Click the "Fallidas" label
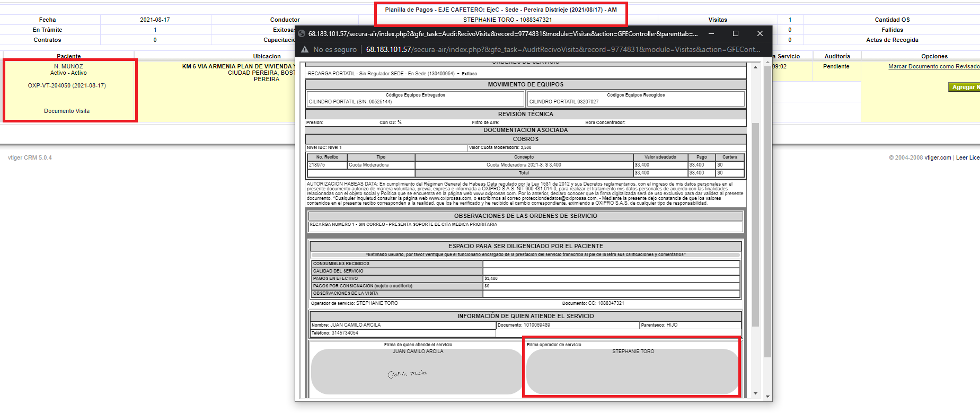 pos(893,30)
